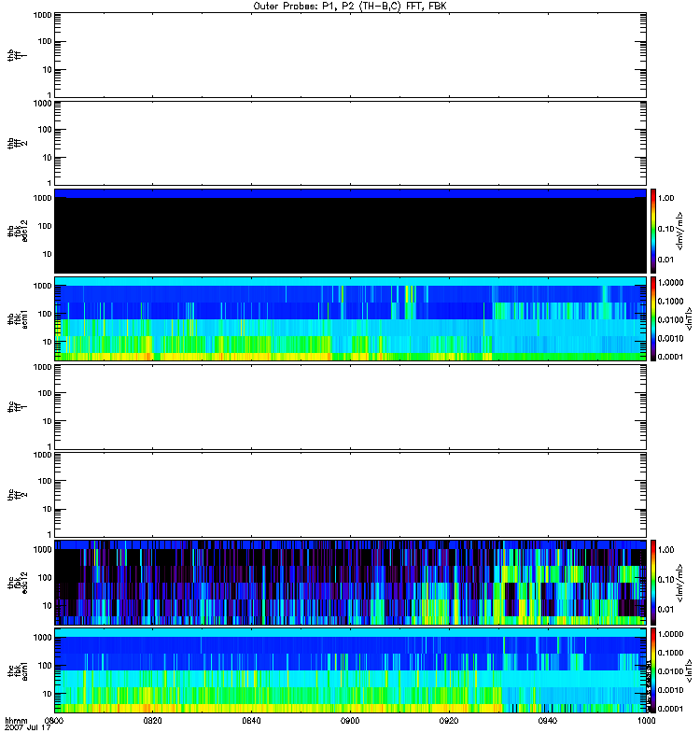
Task: Click the <|nT|> unit label of thb scm1 color bar
Action: [689, 318]
